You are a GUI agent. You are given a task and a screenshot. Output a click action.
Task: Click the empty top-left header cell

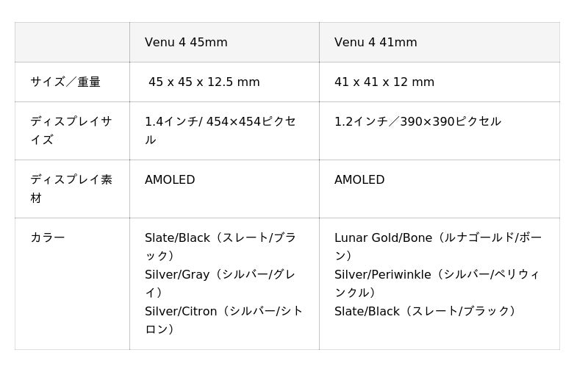click(72, 43)
